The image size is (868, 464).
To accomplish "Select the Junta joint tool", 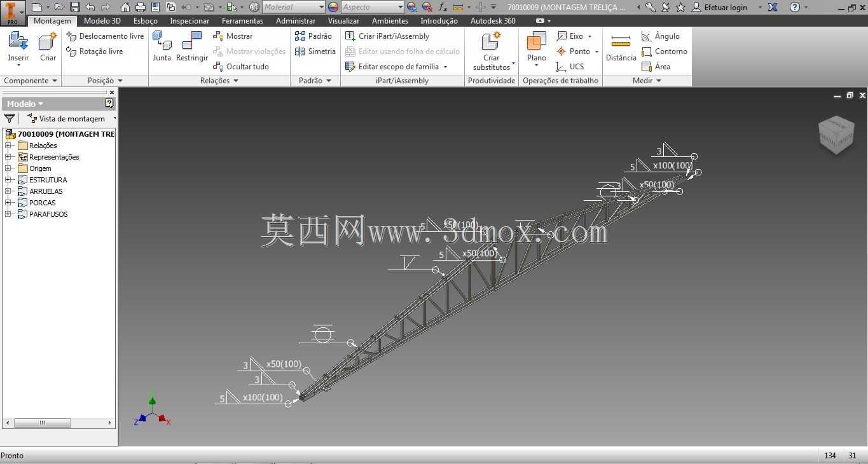I will pyautogui.click(x=162, y=46).
